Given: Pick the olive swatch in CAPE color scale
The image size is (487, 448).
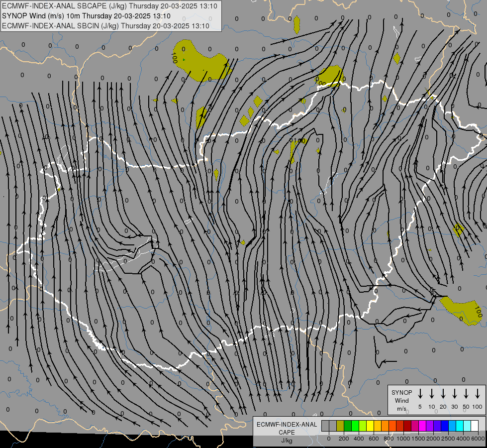Looking at the screenshot, I should click(x=340, y=426).
